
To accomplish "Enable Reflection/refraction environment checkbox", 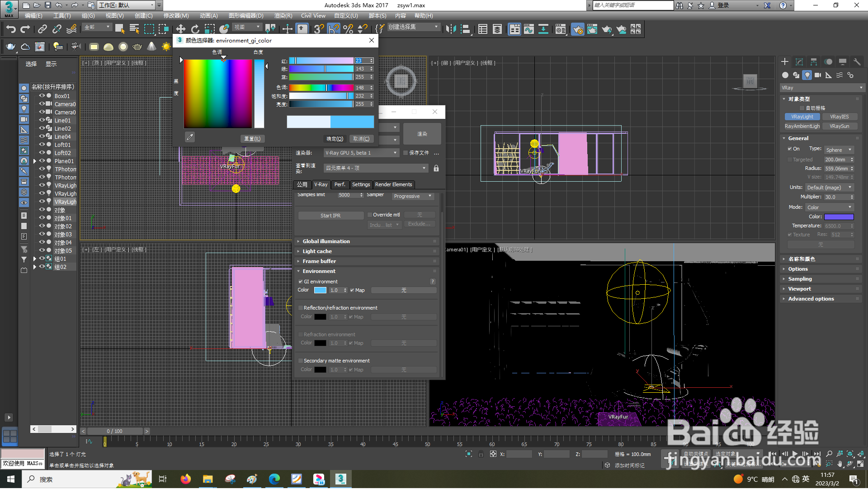I will 301,308.
